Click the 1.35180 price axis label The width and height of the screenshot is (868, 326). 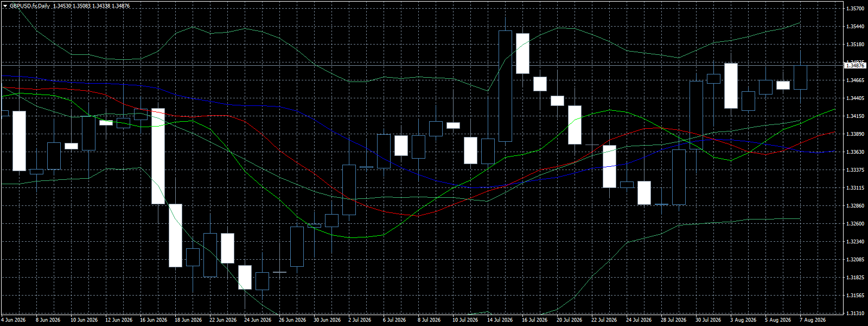pyautogui.click(x=855, y=45)
